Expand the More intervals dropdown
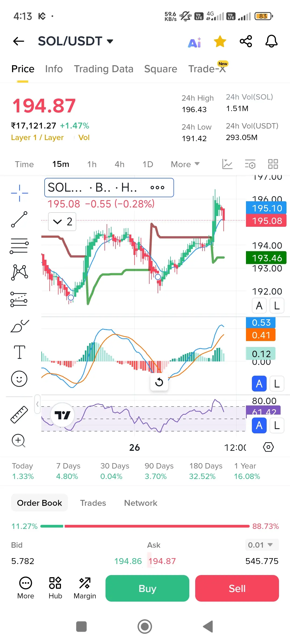This screenshot has height=644, width=290. tap(185, 164)
